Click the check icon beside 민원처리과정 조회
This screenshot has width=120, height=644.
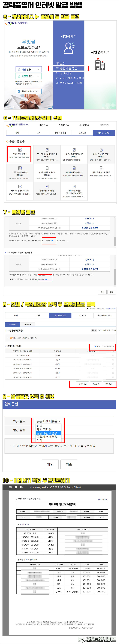57,83
